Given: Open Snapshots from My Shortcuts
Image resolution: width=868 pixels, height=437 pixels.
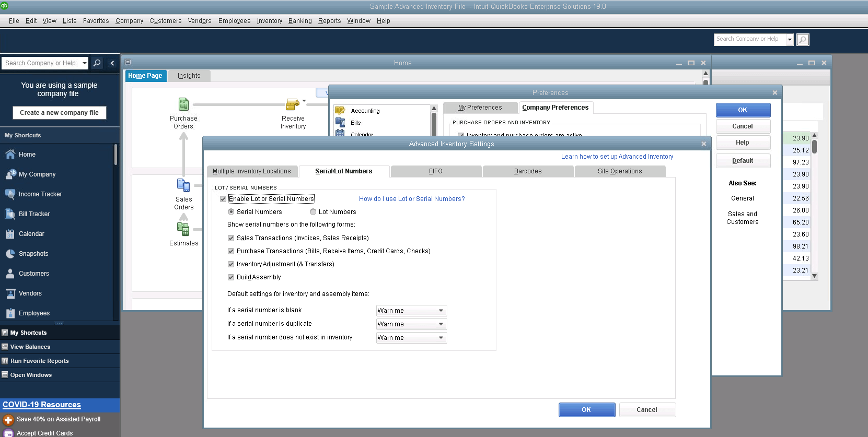Looking at the screenshot, I should click(x=33, y=254).
